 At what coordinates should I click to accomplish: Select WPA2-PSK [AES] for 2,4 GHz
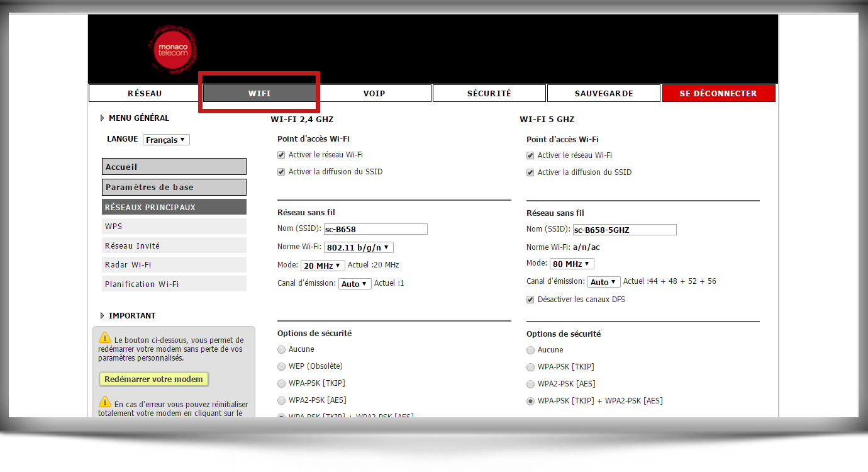pyautogui.click(x=282, y=400)
